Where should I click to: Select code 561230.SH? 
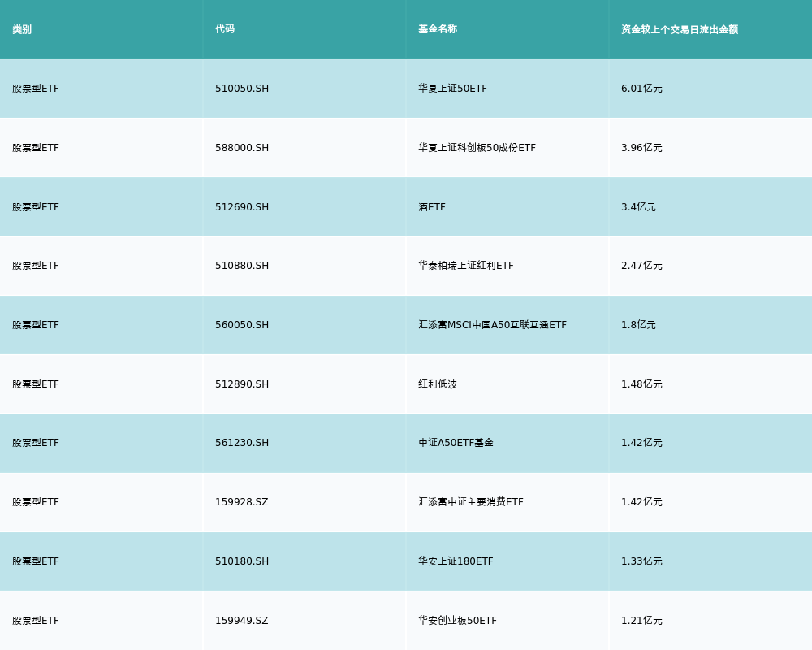(242, 443)
